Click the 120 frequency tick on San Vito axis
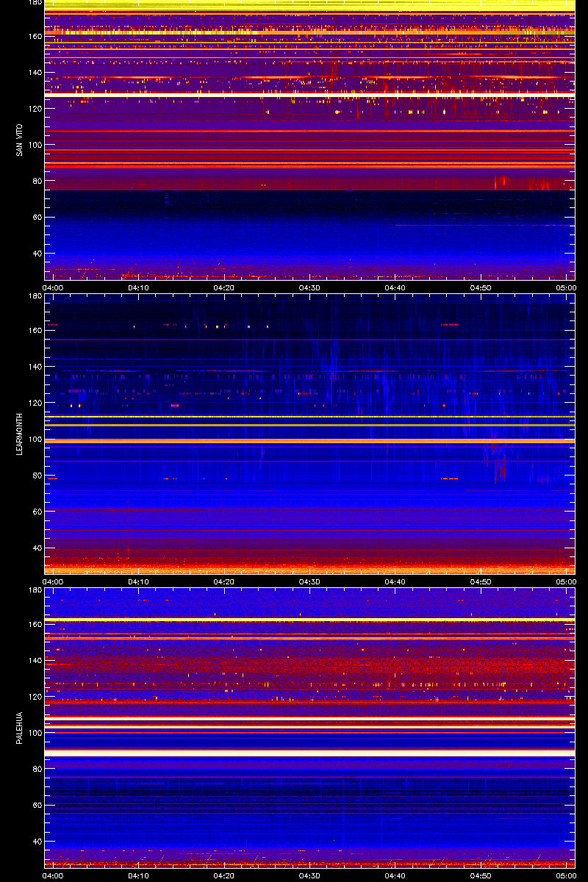The height and width of the screenshot is (882, 588). [x=35, y=108]
